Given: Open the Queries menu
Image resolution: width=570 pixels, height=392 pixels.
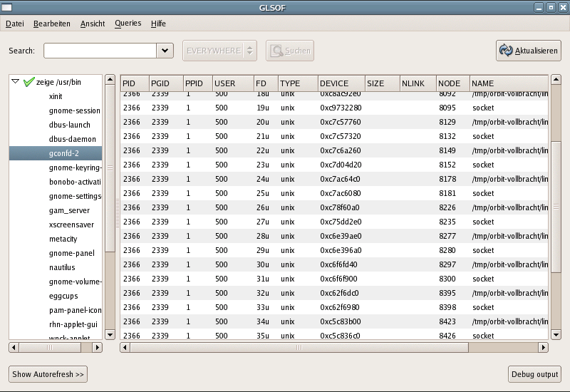Looking at the screenshot, I should point(128,24).
